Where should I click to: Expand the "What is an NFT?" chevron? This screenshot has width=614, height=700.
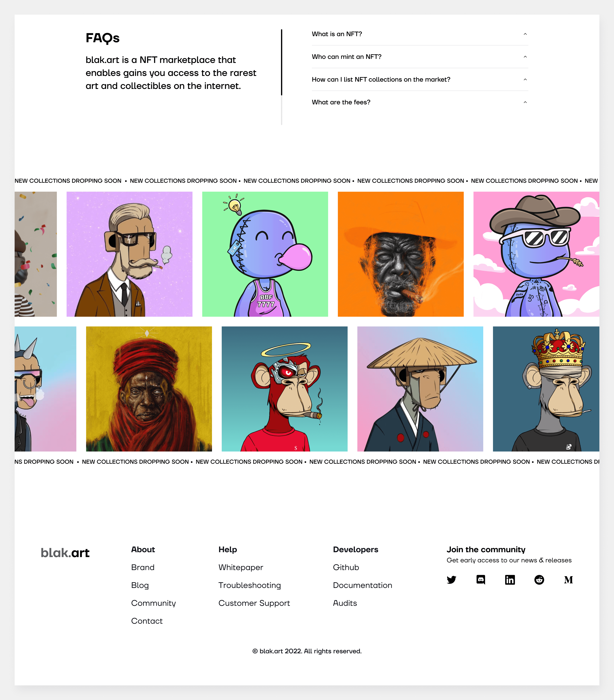525,34
